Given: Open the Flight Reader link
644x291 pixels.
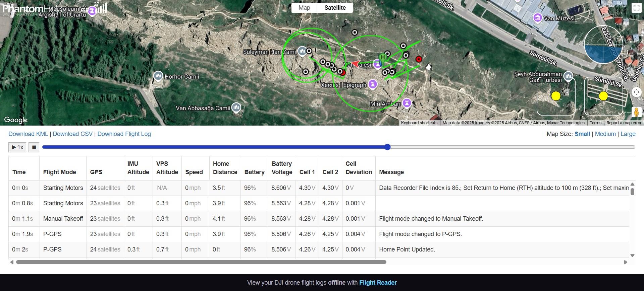Looking at the screenshot, I should click(378, 283).
